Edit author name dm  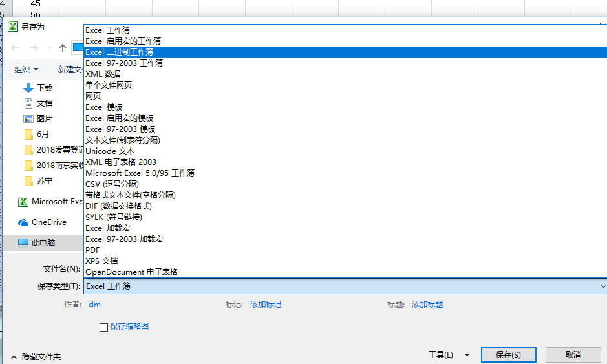pos(94,305)
